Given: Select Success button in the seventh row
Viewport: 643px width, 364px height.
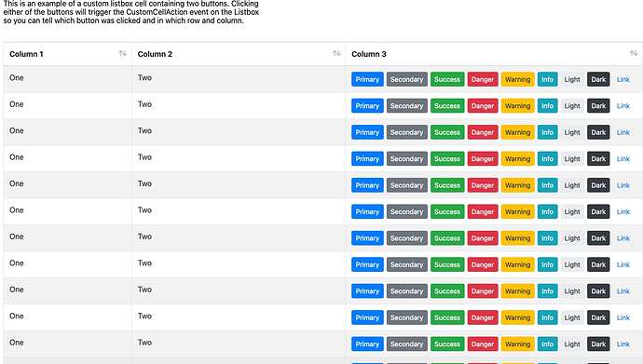Looking at the screenshot, I should tap(447, 238).
